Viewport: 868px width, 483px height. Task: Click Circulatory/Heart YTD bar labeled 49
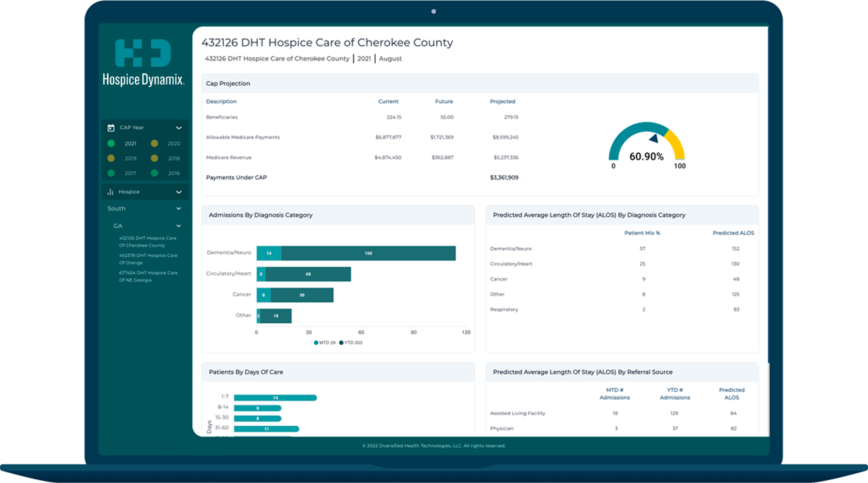click(308, 274)
